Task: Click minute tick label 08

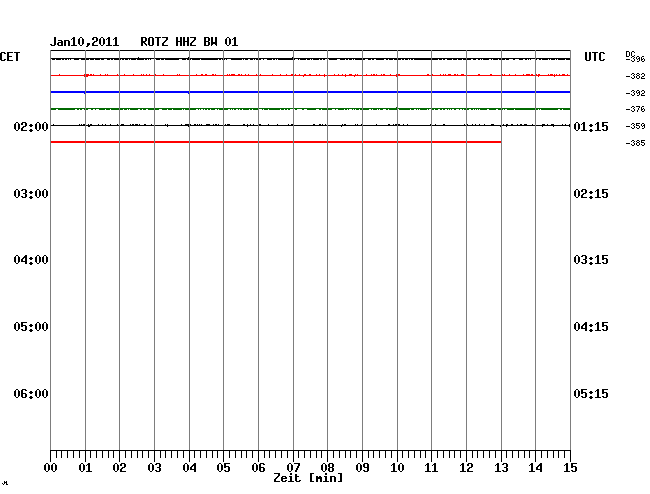Action: (327, 468)
